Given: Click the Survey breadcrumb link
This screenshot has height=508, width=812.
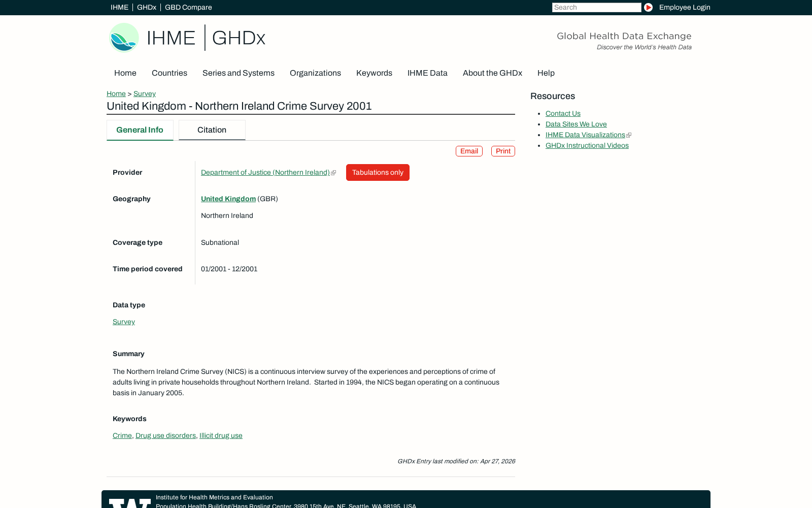Looking at the screenshot, I should (x=145, y=93).
